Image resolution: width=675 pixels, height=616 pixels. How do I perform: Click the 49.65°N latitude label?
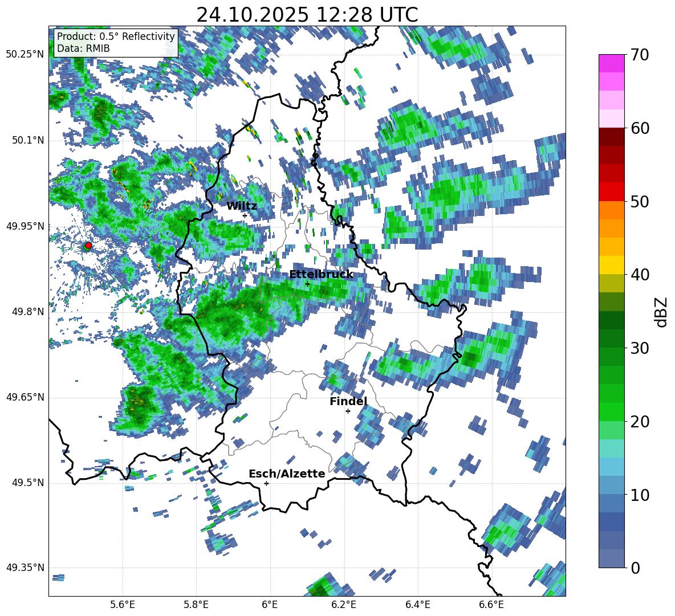(25, 397)
